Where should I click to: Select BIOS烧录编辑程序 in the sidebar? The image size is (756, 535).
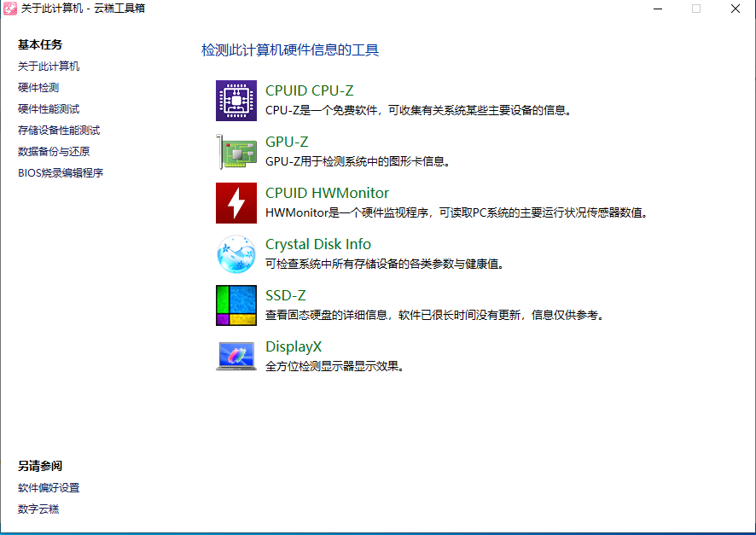click(x=61, y=172)
